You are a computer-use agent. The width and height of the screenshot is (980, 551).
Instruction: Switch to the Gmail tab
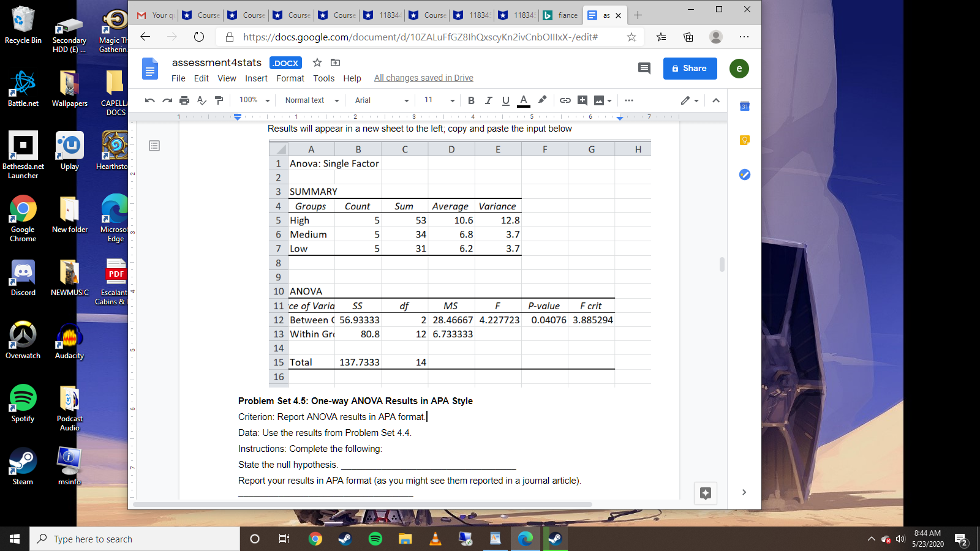click(155, 15)
